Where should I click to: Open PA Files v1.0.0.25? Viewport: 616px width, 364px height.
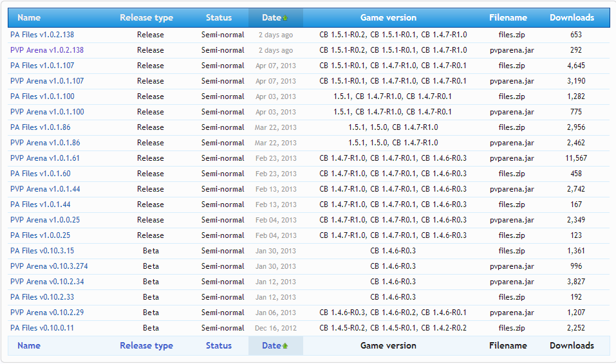40,235
